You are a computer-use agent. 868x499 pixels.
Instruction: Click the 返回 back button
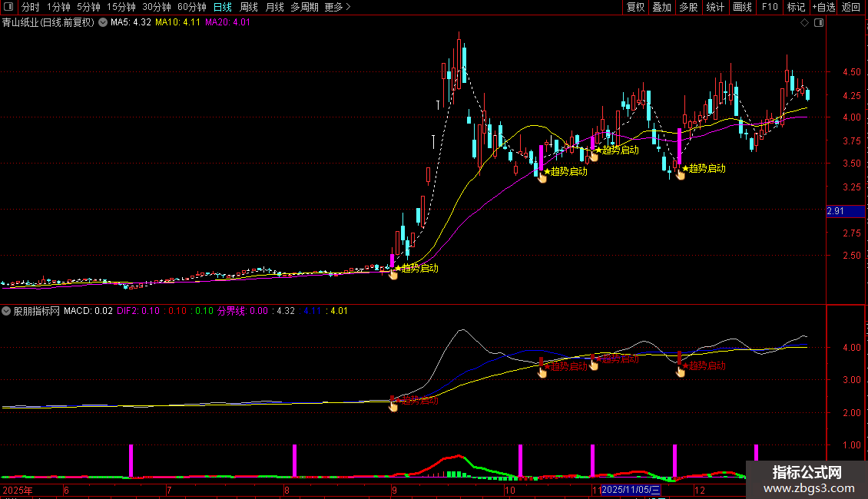(x=851, y=7)
